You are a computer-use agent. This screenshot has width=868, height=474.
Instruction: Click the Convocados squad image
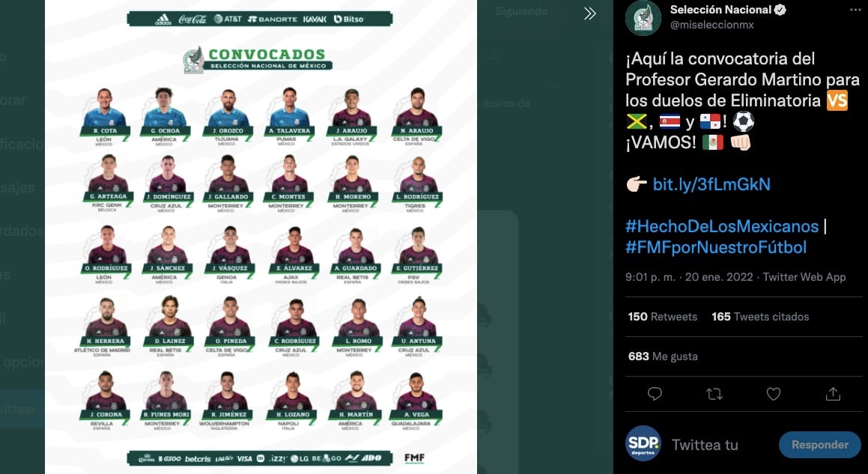pos(261,237)
